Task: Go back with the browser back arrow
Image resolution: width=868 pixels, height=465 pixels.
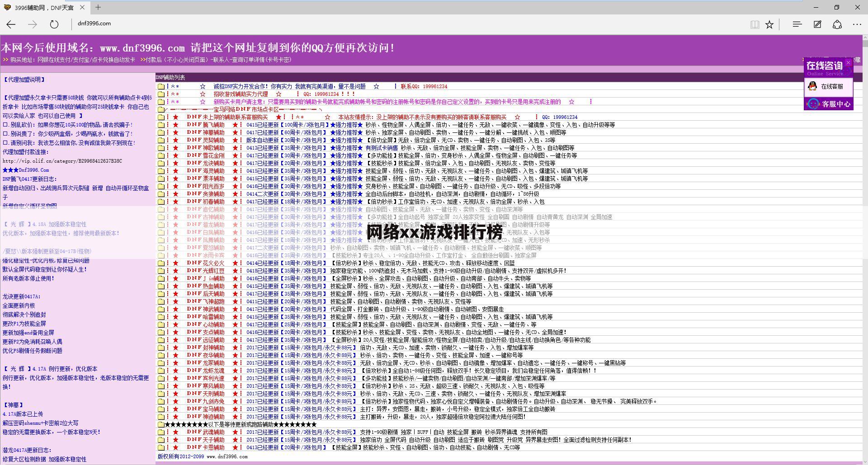Action: coord(11,24)
